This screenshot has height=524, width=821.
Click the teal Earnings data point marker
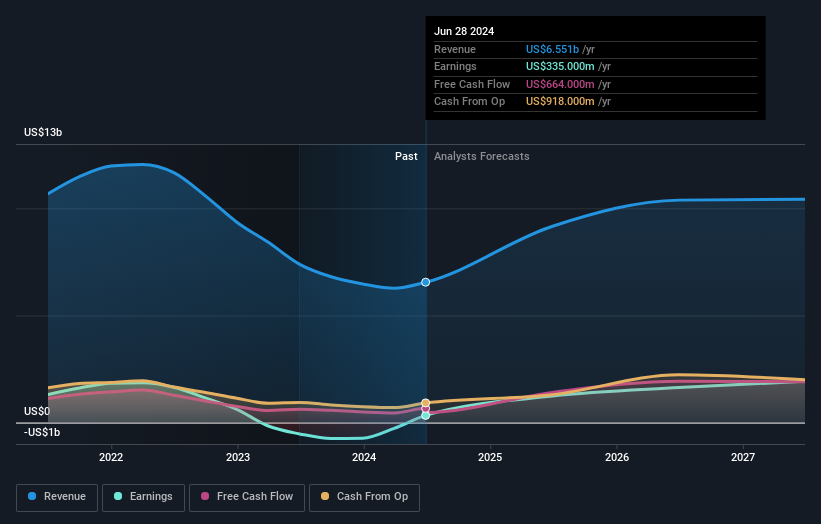click(x=426, y=416)
